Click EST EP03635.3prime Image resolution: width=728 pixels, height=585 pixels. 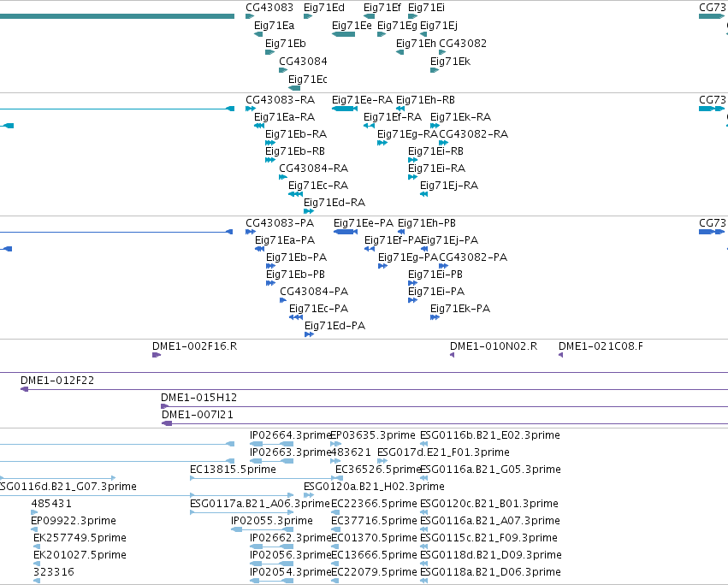coord(373,435)
